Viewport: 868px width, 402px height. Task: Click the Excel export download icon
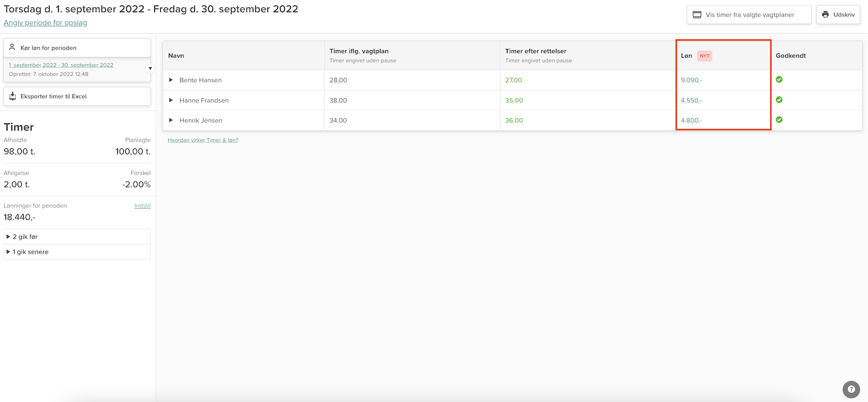12,96
